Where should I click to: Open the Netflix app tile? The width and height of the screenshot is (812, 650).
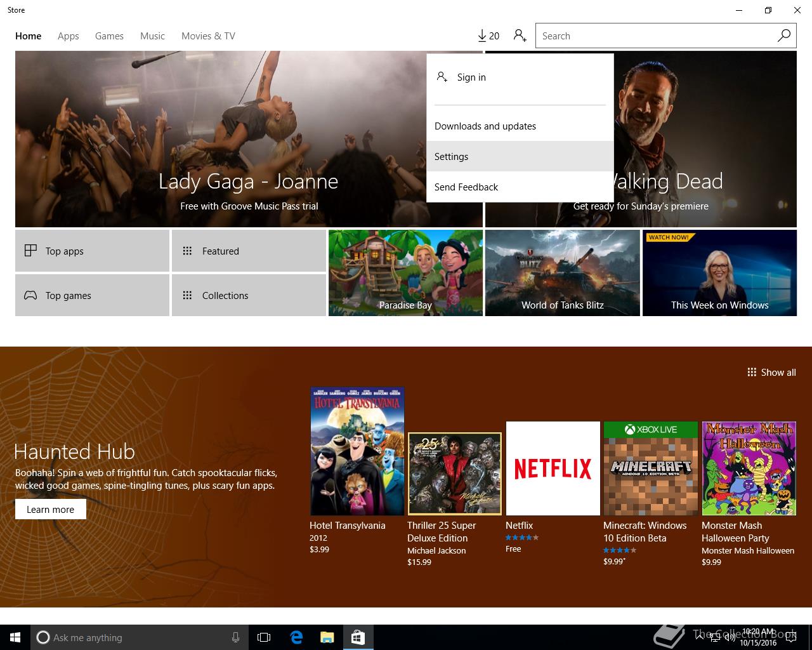[x=553, y=468]
